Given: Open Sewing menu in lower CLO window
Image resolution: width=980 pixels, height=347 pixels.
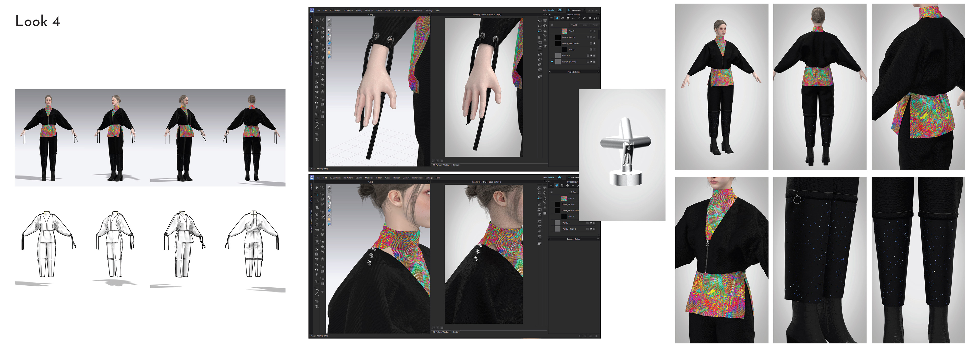Looking at the screenshot, I should point(359,178).
